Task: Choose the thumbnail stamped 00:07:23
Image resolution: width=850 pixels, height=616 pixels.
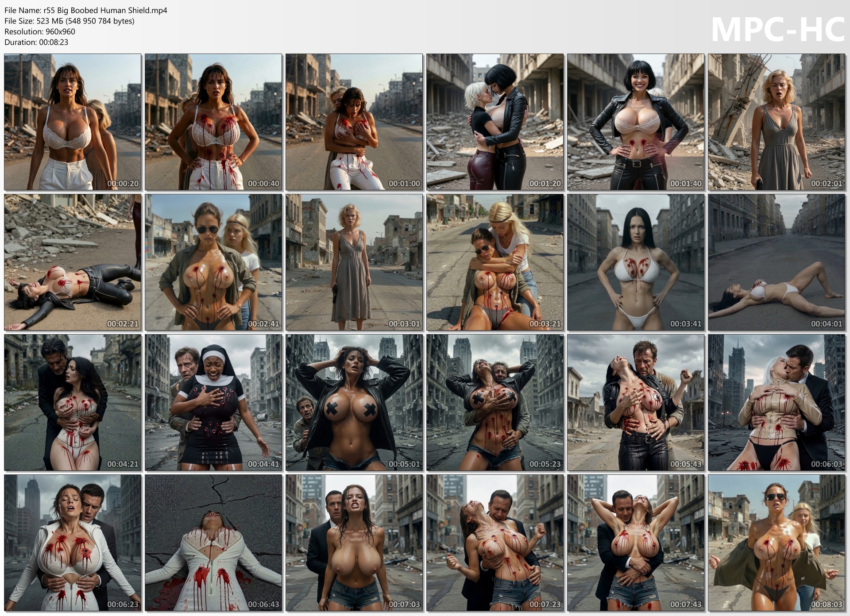Action: click(495, 543)
